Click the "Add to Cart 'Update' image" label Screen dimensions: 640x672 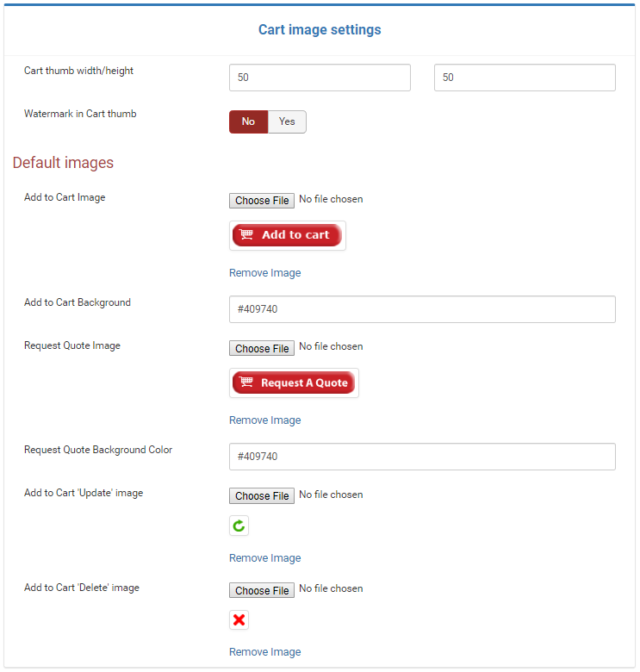(84, 493)
